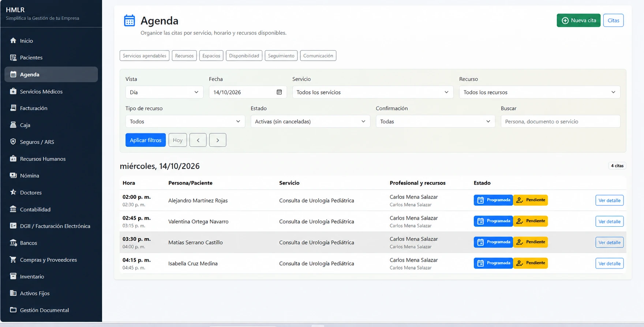Click the Buscar search input field
The height and width of the screenshot is (327, 644).
point(560,121)
